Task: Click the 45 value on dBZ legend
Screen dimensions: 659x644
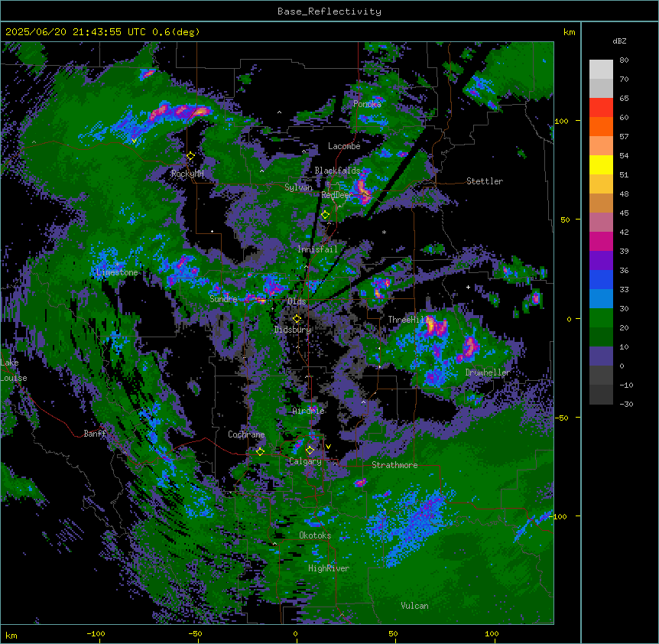Action: tap(624, 213)
